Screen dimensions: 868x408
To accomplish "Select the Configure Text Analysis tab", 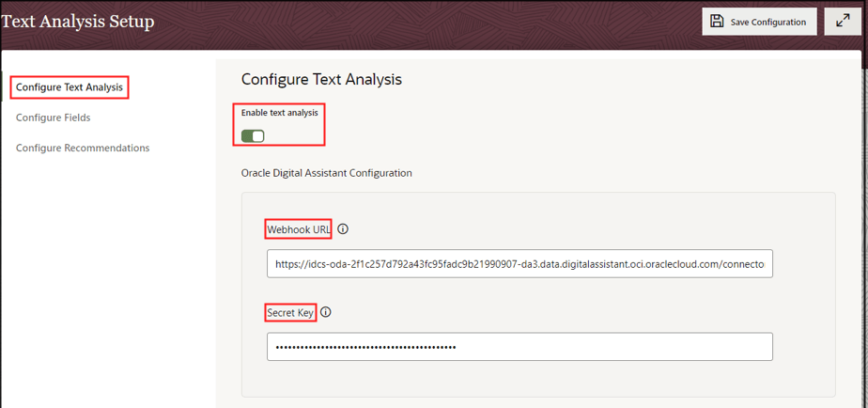I will (70, 87).
